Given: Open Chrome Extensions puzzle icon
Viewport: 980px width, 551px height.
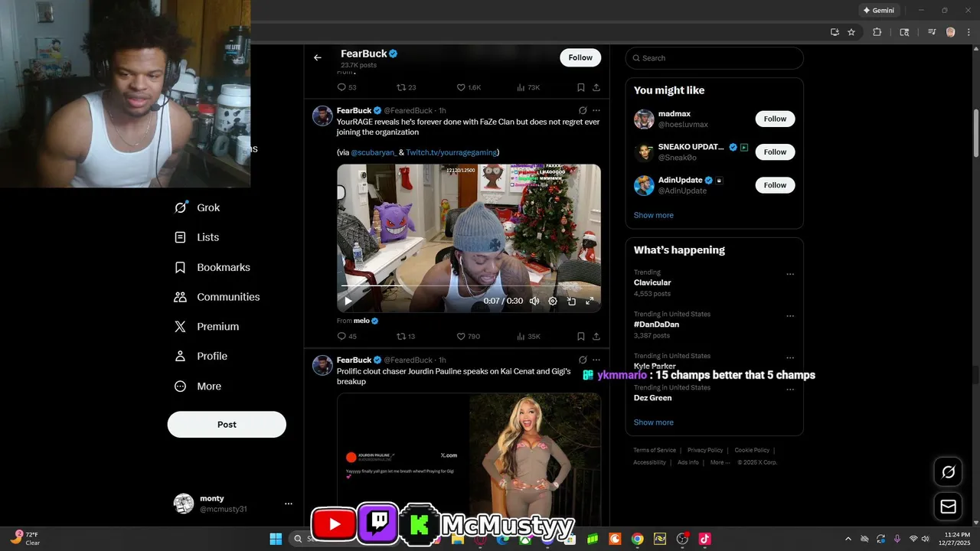Looking at the screenshot, I should [x=877, y=32].
